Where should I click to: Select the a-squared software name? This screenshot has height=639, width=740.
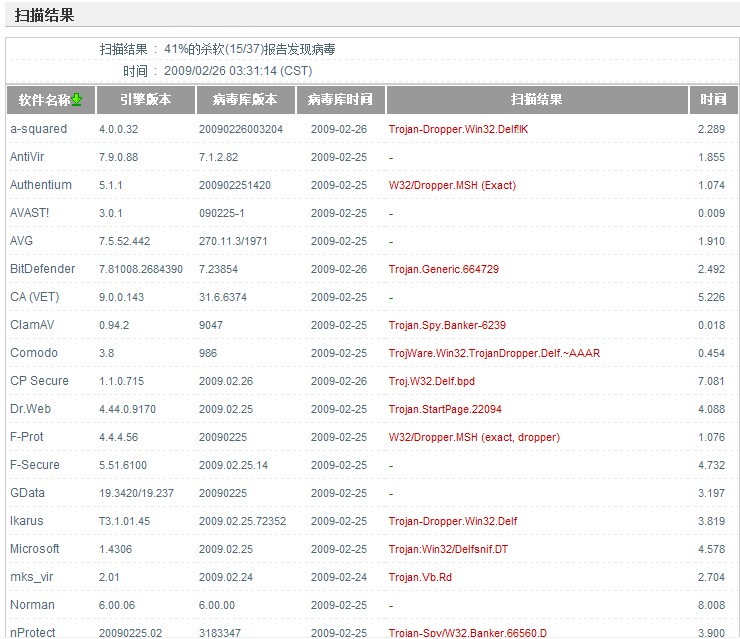point(39,129)
